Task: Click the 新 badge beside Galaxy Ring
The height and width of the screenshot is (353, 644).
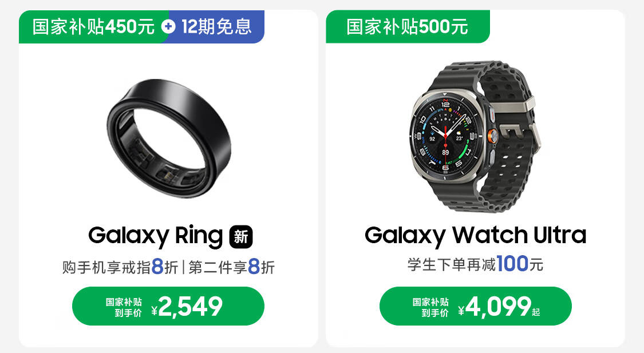Action: click(240, 237)
